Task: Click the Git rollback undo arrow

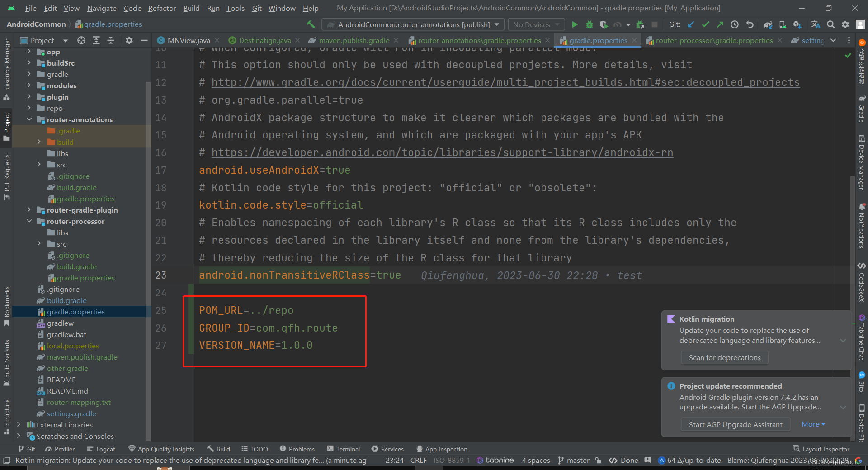Action: click(x=750, y=24)
